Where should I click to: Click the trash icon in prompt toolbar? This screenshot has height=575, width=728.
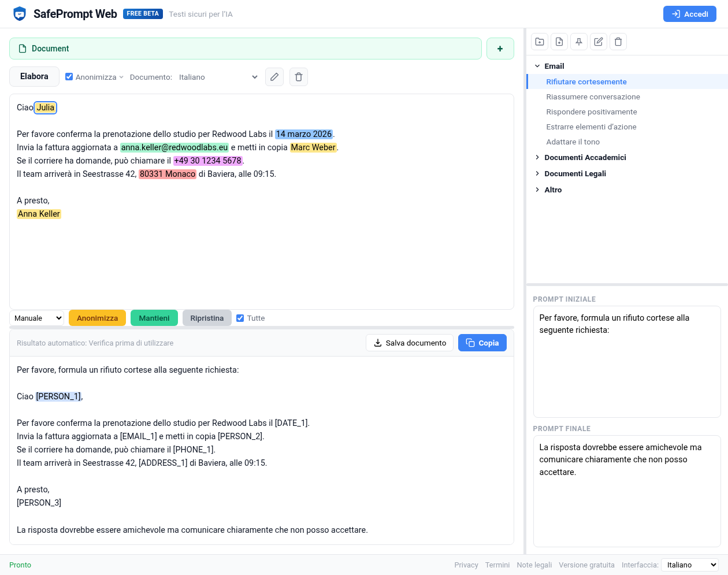618,42
